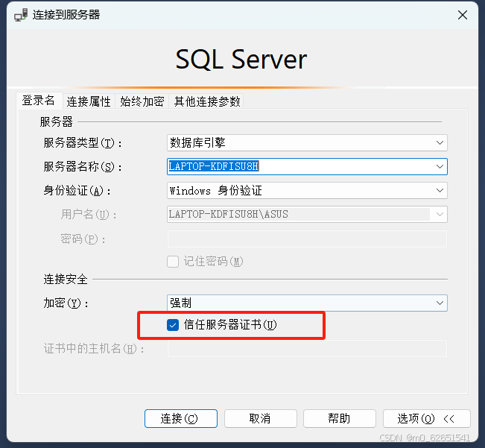The width and height of the screenshot is (485, 448).
Task: Click the 证书中的主机名 input field
Action: click(307, 349)
